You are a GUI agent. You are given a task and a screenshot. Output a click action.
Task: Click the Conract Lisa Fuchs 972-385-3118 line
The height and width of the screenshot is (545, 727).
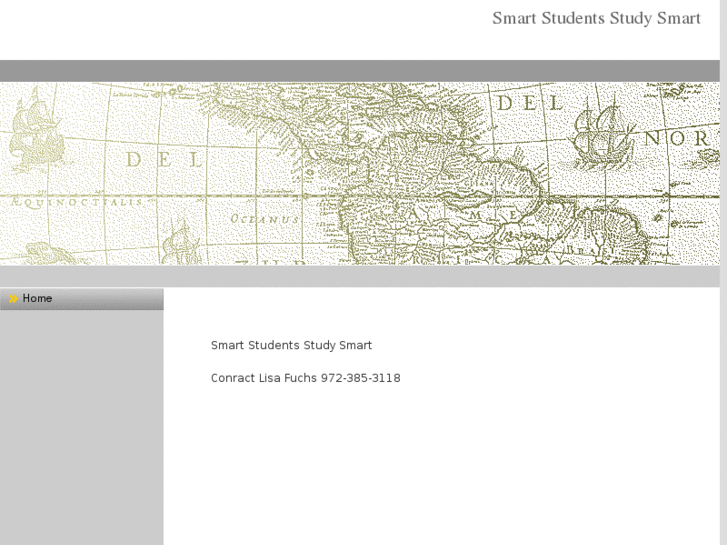[306, 378]
